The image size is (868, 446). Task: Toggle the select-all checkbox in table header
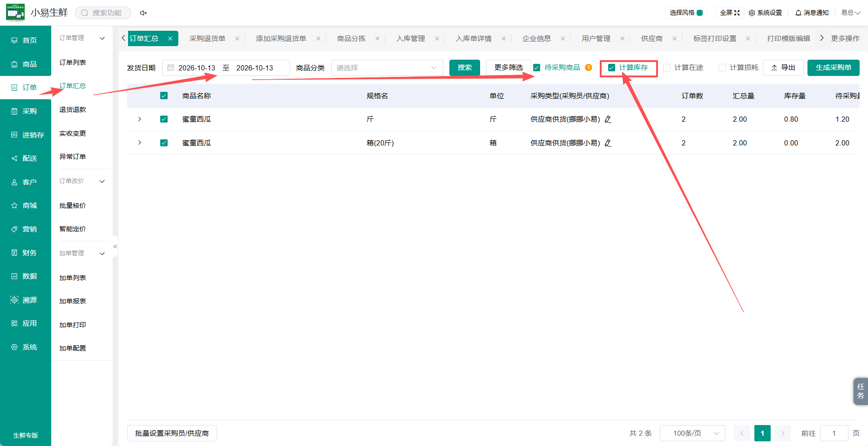164,96
